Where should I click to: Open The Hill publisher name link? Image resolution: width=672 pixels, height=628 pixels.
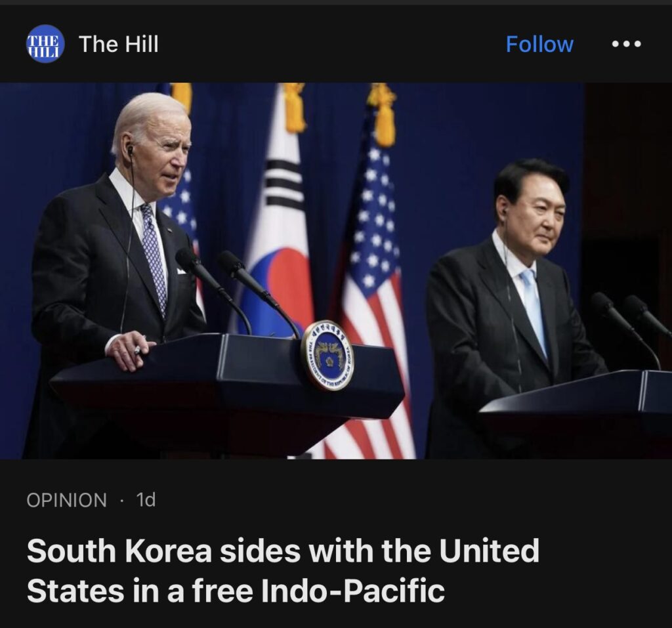[118, 44]
